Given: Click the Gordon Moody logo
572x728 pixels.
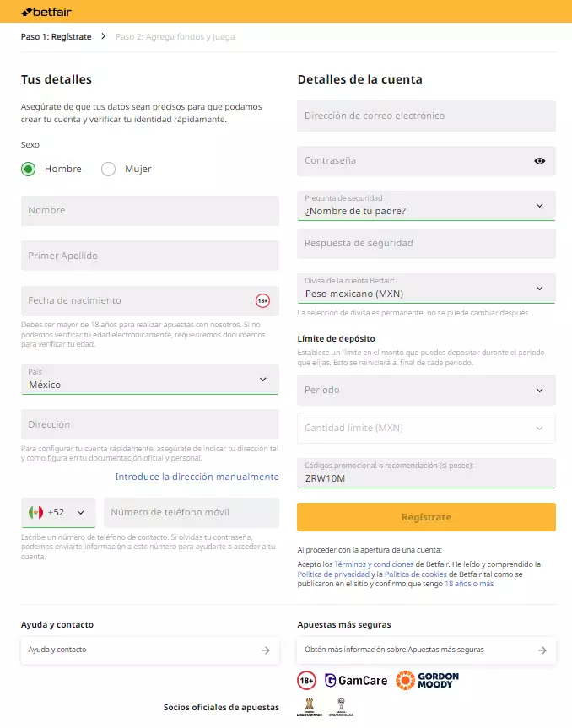Looking at the screenshot, I should (x=427, y=680).
